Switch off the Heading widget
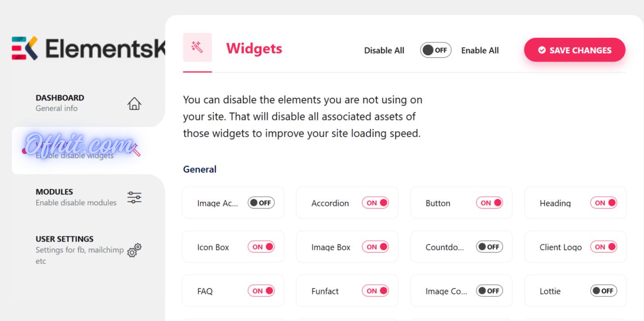644x321 pixels. (603, 203)
